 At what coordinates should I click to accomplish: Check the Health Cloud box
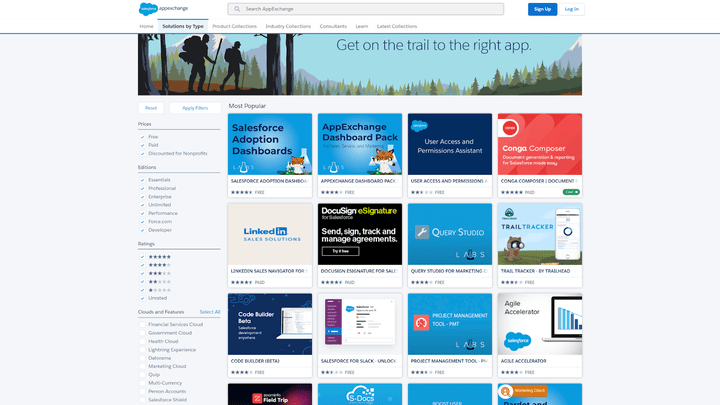(x=142, y=341)
